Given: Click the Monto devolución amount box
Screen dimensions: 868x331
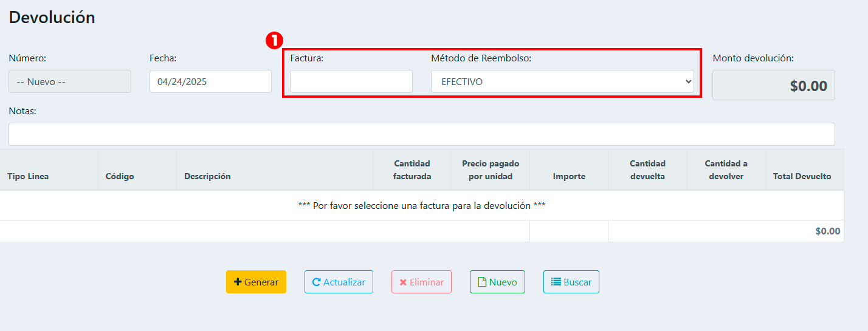Looking at the screenshot, I should pyautogui.click(x=773, y=85).
